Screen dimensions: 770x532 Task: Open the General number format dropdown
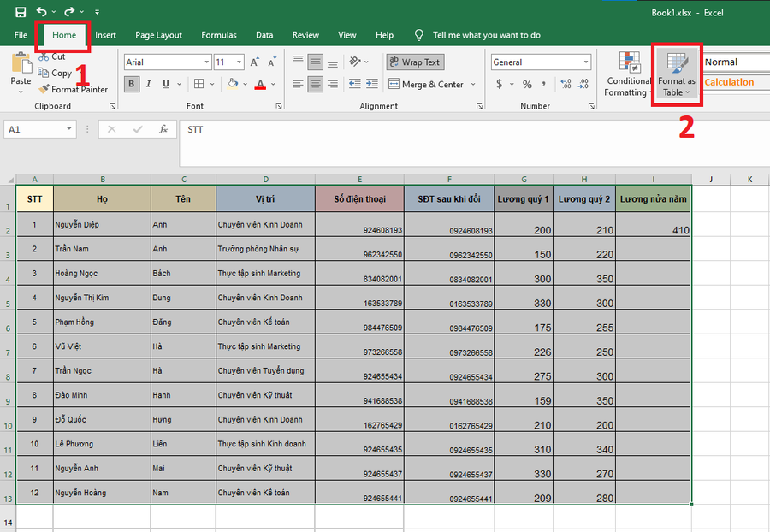click(586, 62)
